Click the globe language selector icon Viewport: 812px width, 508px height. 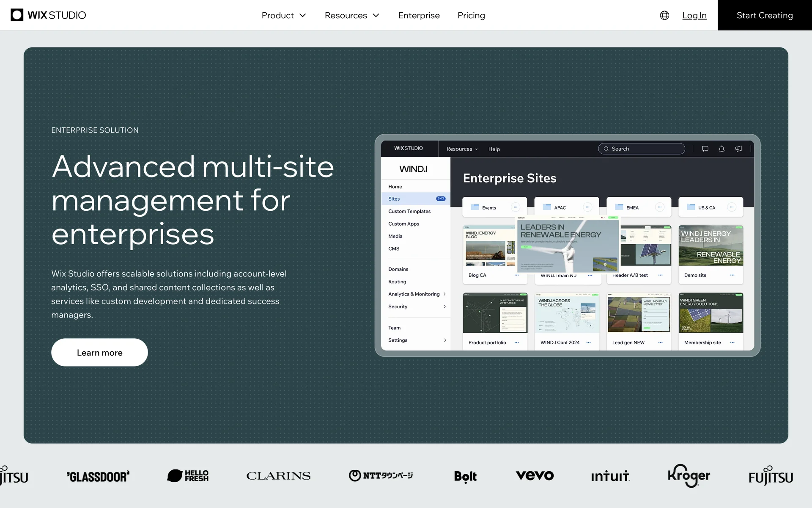click(x=664, y=15)
